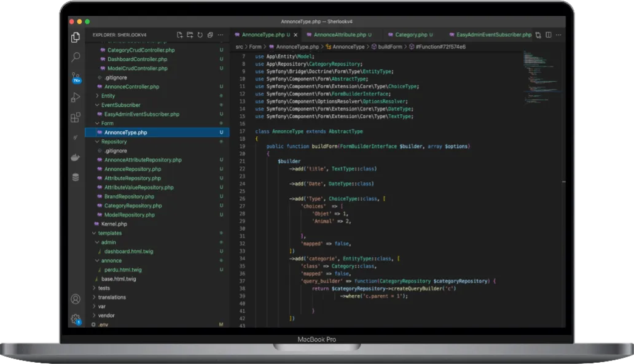Open the Explorer view in activity bar
This screenshot has width=634, height=364.
click(76, 37)
